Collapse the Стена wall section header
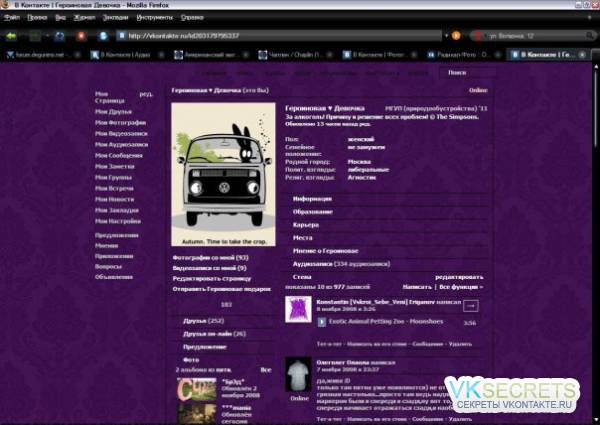Image resolution: width=600 pixels, height=425 pixels. (302, 277)
